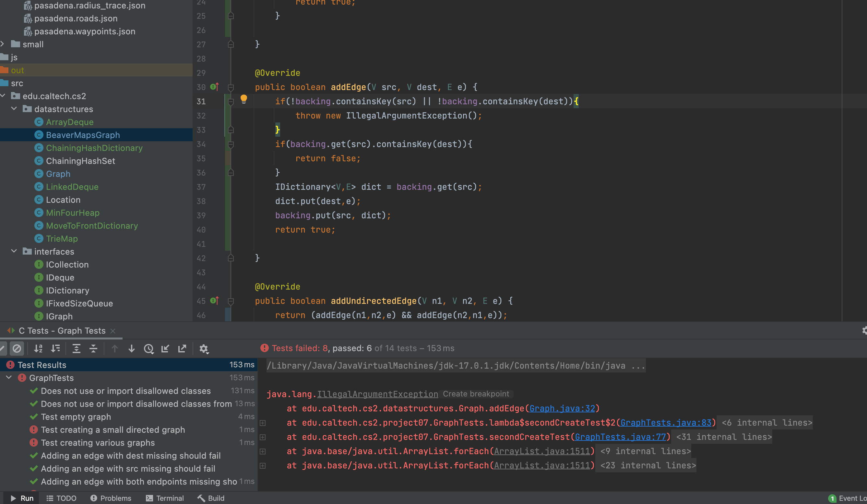Collapse the datastructures folder
Image resolution: width=867 pixels, height=504 pixels.
[x=14, y=109]
